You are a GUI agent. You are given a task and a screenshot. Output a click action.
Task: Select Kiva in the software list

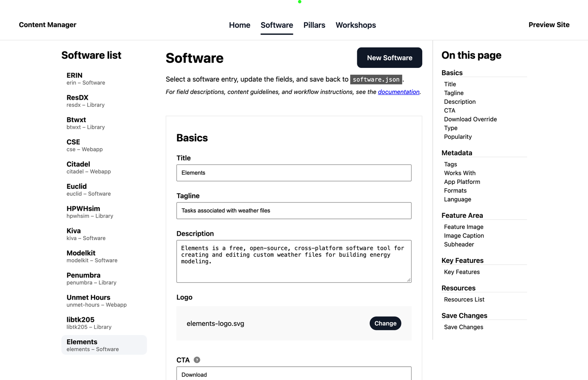click(x=104, y=234)
